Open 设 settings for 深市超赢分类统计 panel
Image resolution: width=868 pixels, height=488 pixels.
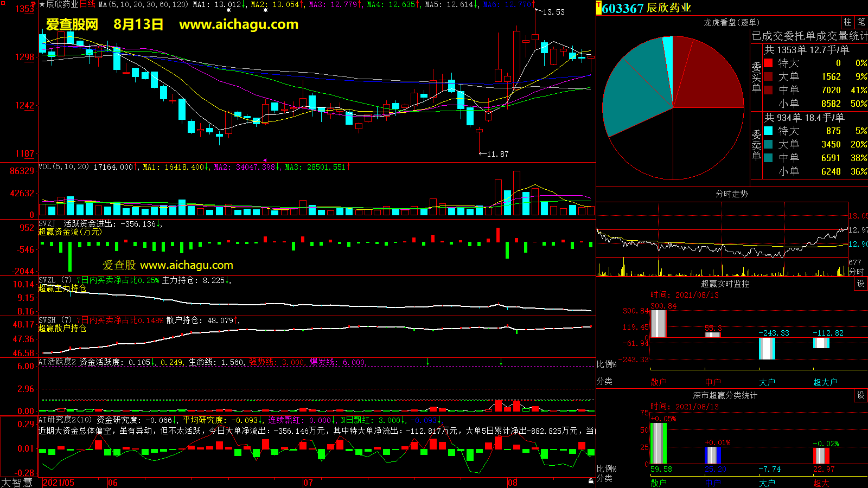point(861,395)
